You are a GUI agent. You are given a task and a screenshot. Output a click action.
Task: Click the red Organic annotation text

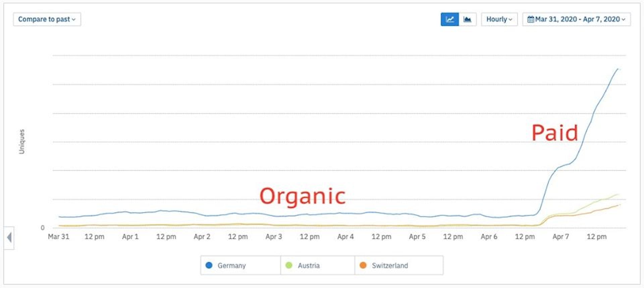click(x=303, y=196)
